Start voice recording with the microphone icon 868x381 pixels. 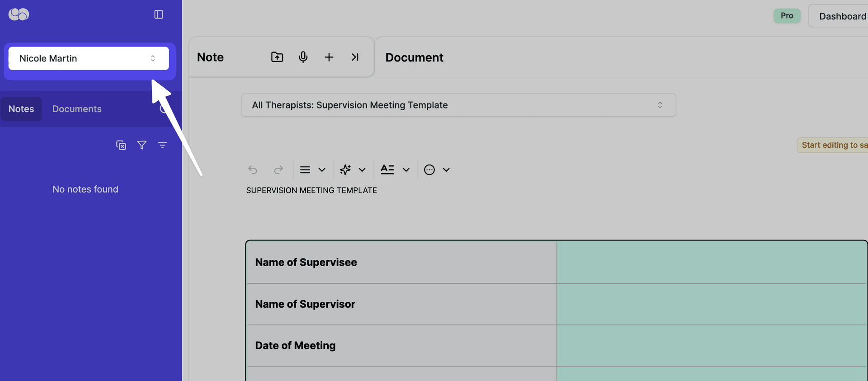[x=303, y=57]
